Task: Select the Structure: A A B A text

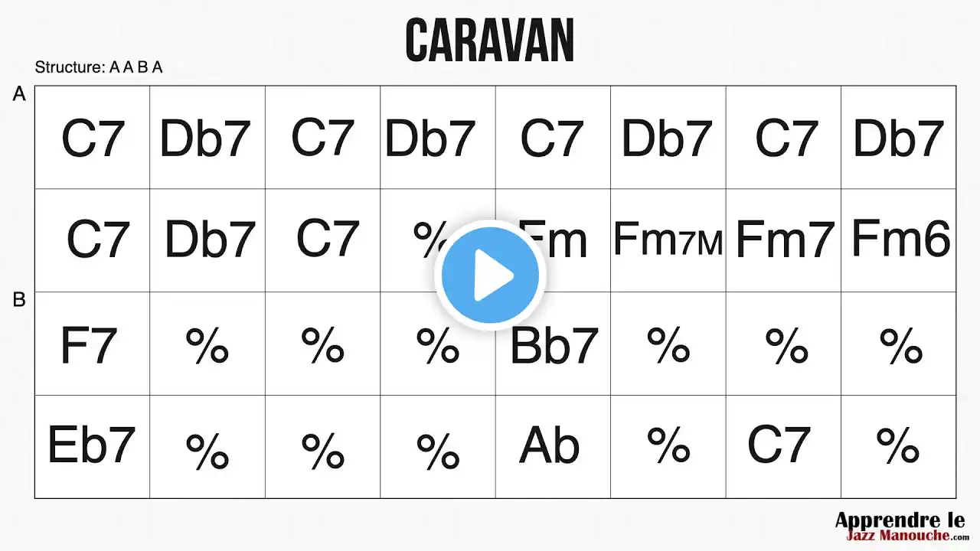Action: coord(99,67)
